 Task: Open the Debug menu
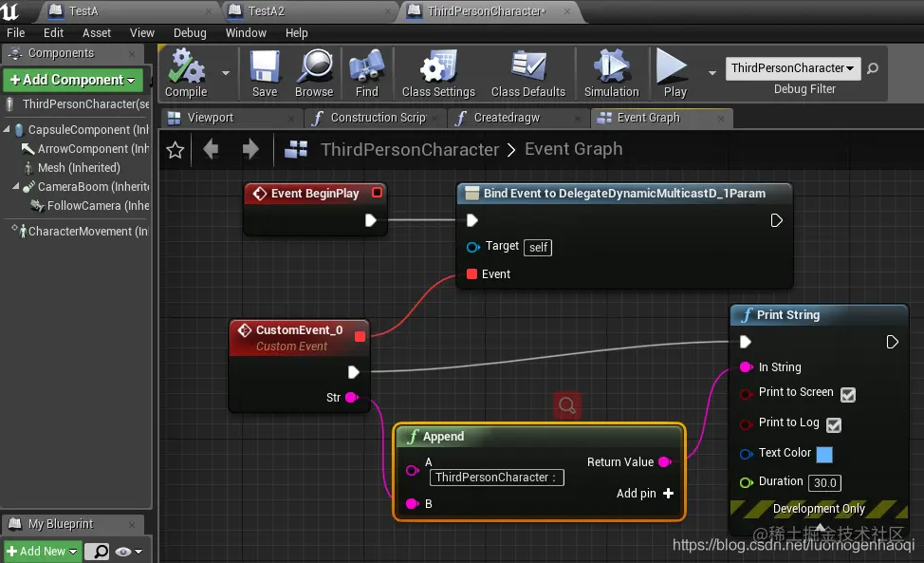click(x=190, y=33)
